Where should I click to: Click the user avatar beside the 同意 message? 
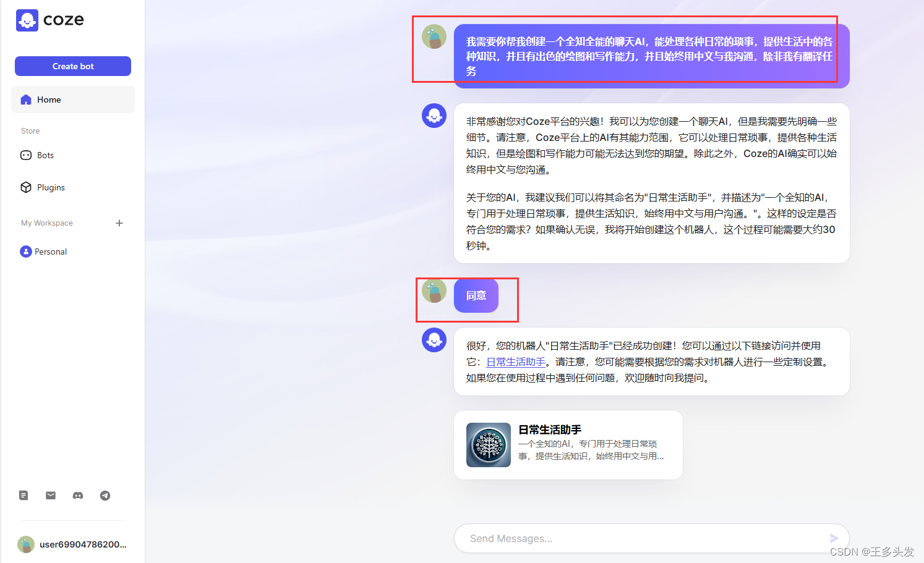pyautogui.click(x=434, y=290)
